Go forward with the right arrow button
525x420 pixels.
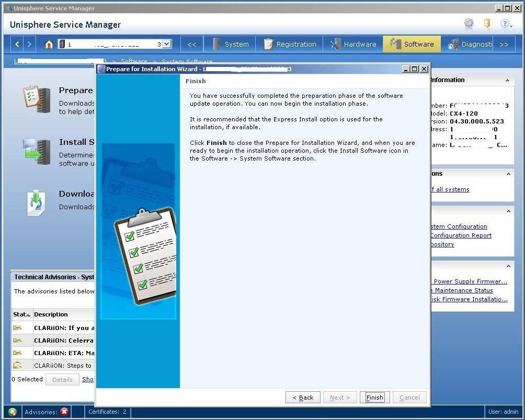(29, 44)
